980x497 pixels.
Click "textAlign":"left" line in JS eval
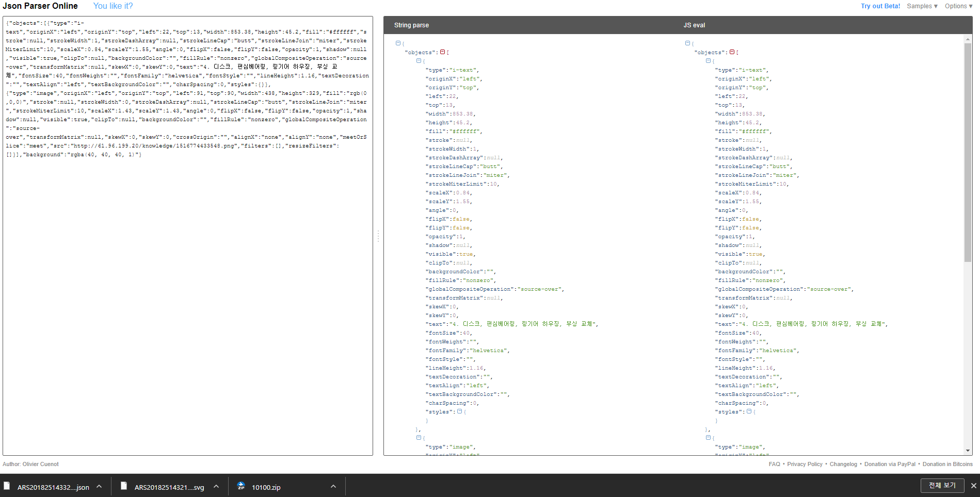pyautogui.click(x=747, y=386)
